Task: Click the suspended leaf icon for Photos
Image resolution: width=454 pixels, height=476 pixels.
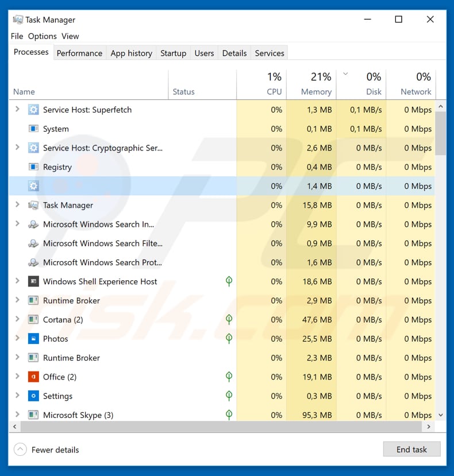Action: (x=229, y=338)
